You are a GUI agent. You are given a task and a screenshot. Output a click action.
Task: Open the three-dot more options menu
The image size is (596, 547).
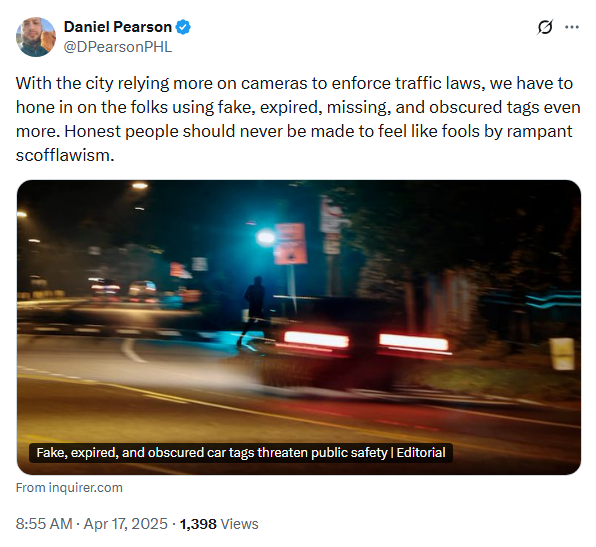click(572, 27)
